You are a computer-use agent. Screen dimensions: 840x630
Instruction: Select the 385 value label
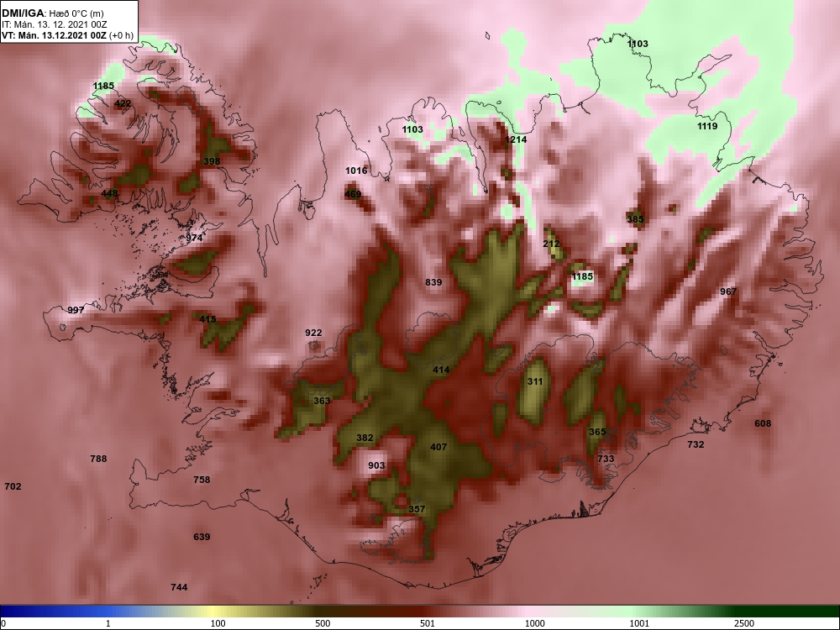click(635, 219)
